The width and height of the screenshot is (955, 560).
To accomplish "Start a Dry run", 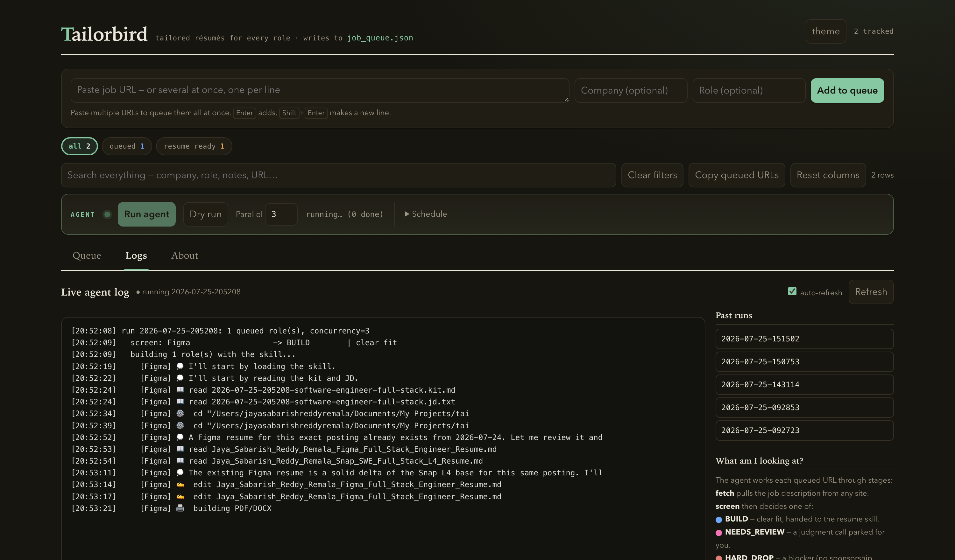I will pos(205,214).
